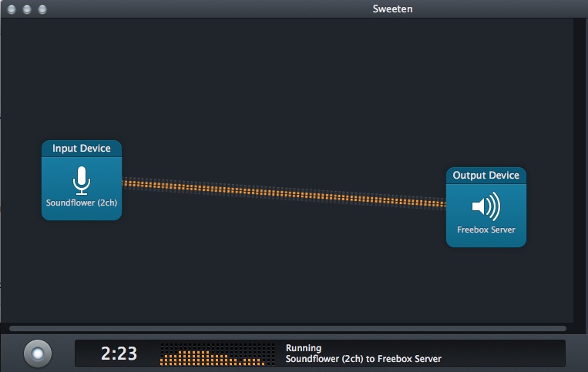Click the 2:23 elapsed time display
This screenshot has height=372, width=588.
pyautogui.click(x=119, y=354)
